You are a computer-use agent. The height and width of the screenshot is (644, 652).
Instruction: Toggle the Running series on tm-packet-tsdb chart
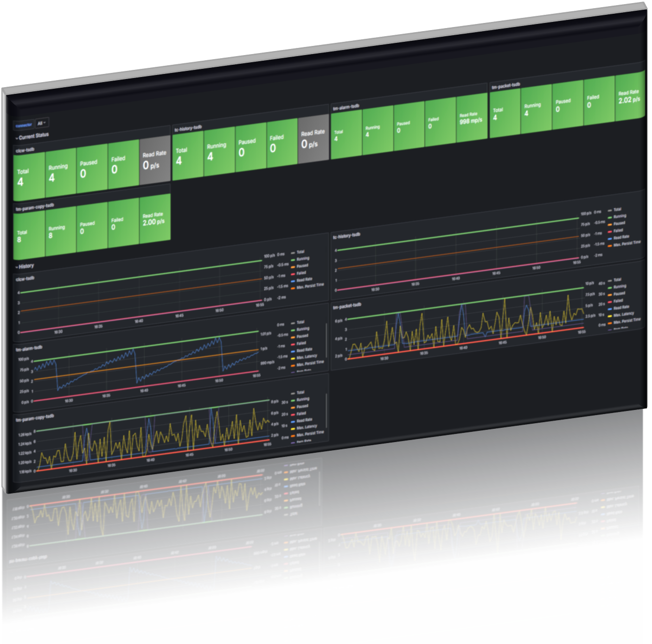coord(619,286)
